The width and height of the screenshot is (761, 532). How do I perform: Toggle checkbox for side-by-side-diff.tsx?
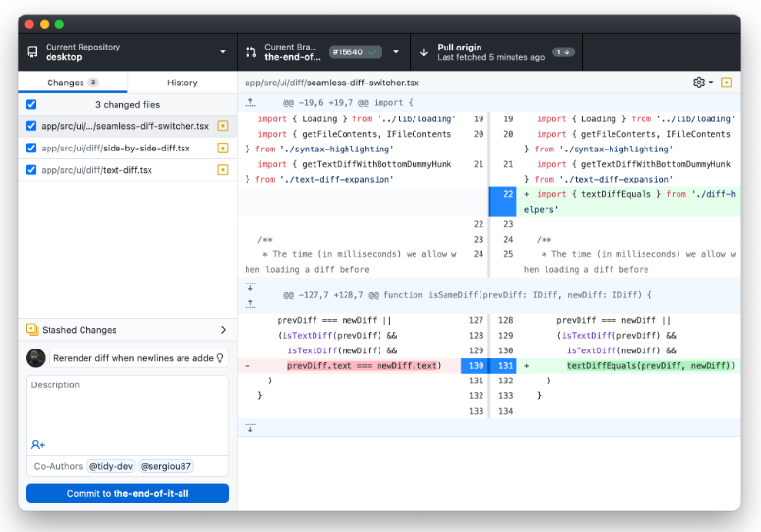point(31,148)
